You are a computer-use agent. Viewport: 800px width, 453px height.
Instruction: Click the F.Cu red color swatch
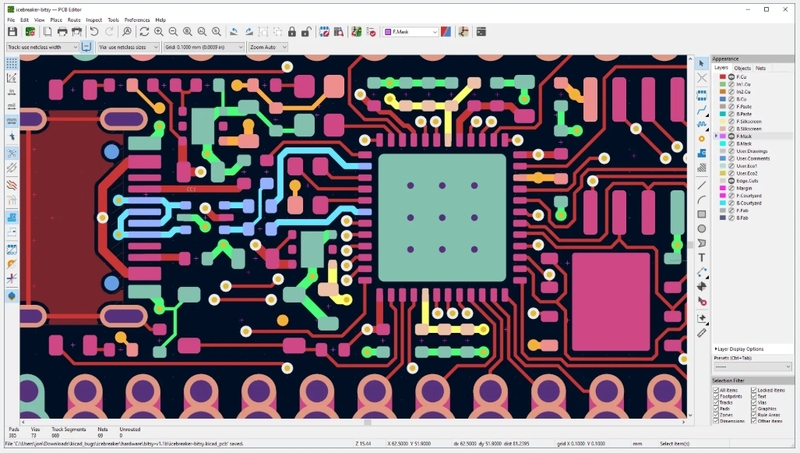[722, 77]
